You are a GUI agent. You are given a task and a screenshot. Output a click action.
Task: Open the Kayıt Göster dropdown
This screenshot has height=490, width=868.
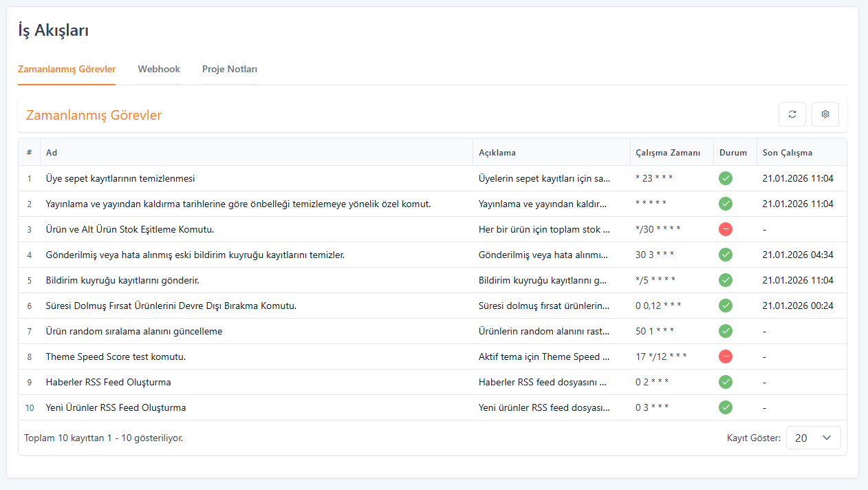click(x=813, y=438)
